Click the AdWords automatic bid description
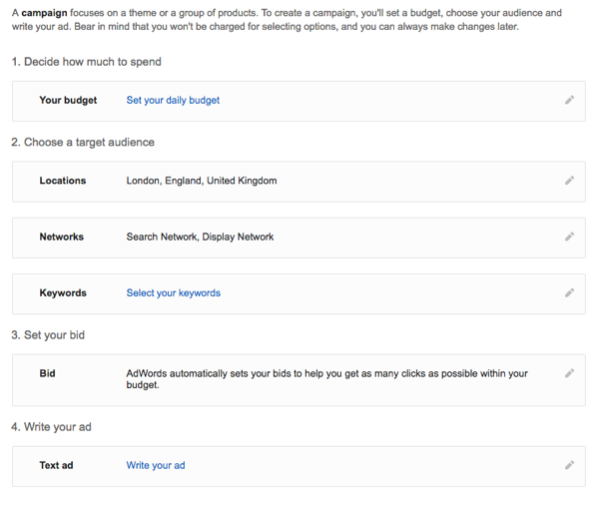This screenshot has height=513, width=599. [327, 379]
